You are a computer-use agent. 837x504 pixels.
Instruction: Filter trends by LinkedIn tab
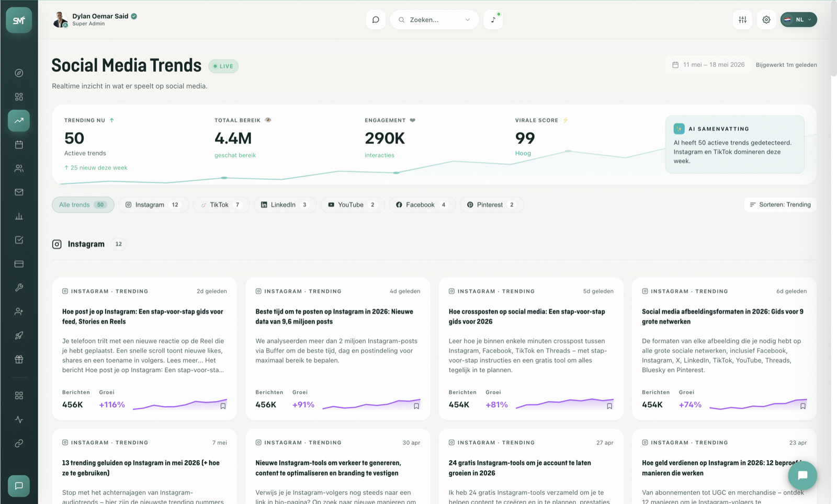tap(285, 204)
